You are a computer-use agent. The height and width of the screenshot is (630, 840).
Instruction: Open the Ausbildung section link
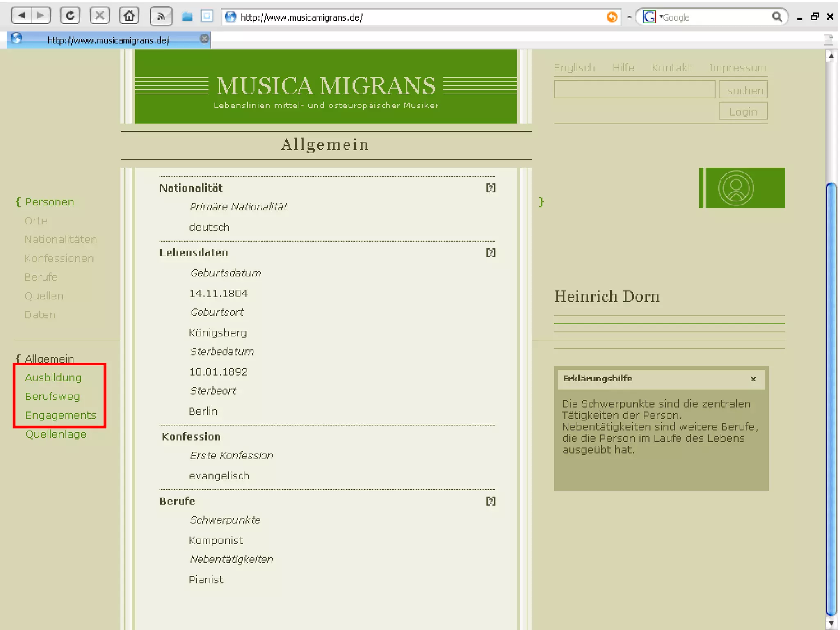[53, 378]
